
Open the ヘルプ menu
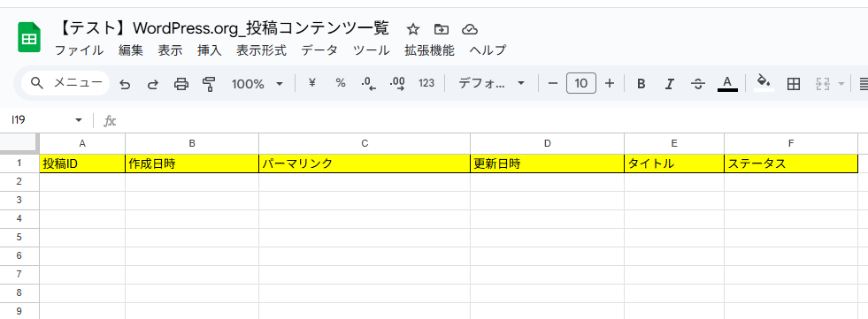488,50
